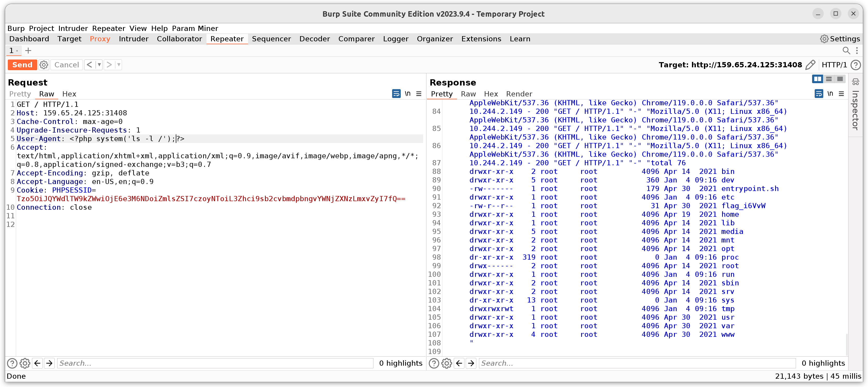Open the Decoder tab
The height and width of the screenshot is (387, 868).
click(x=315, y=39)
